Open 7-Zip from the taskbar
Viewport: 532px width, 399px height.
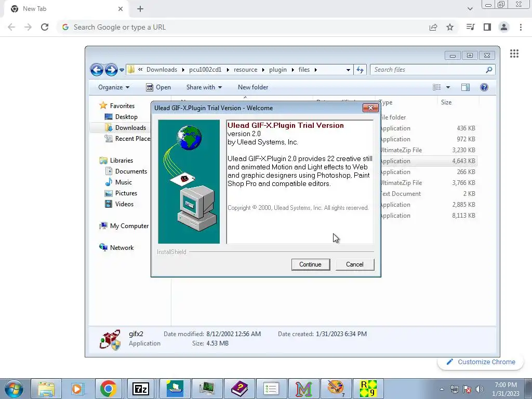[x=140, y=389]
